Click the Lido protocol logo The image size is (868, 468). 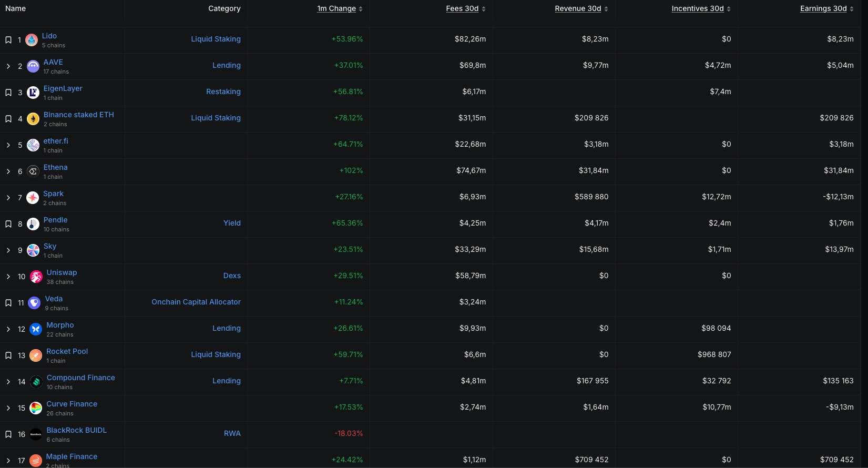[x=32, y=40]
